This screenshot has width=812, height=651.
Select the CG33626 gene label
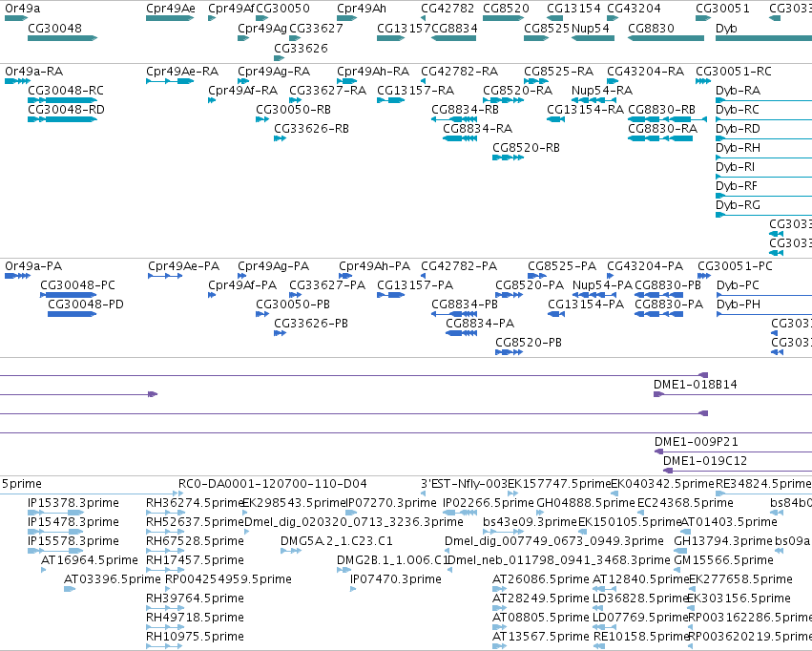[x=301, y=48]
